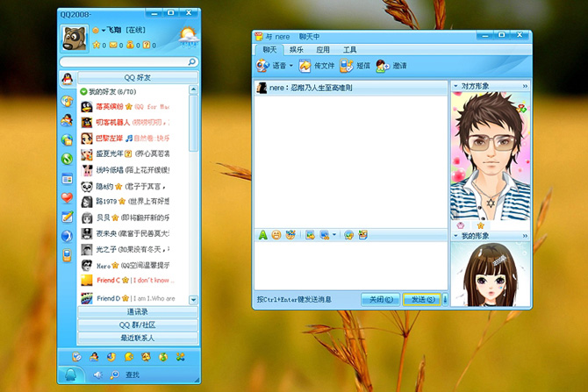Click the penguin icon in QQ sidebar

[x=68, y=79]
